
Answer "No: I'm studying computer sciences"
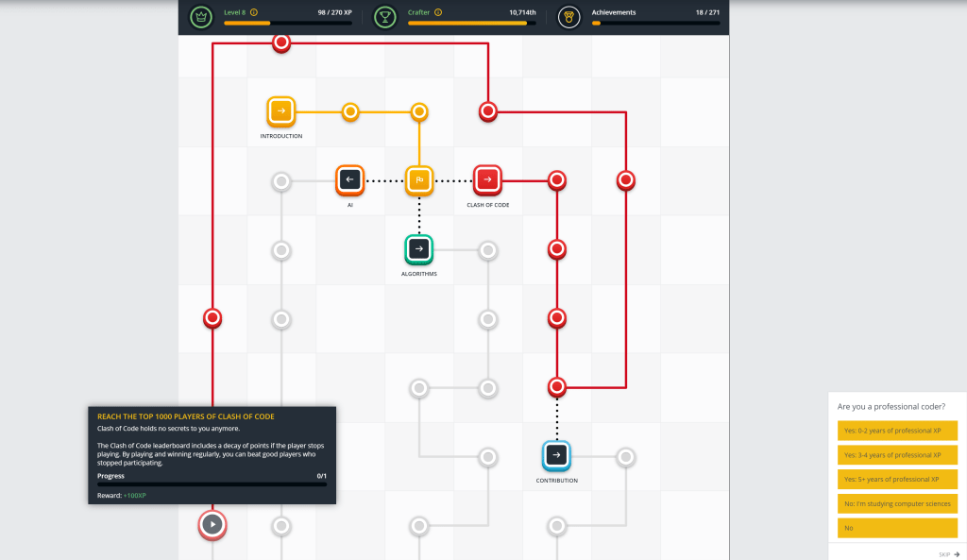897,504
